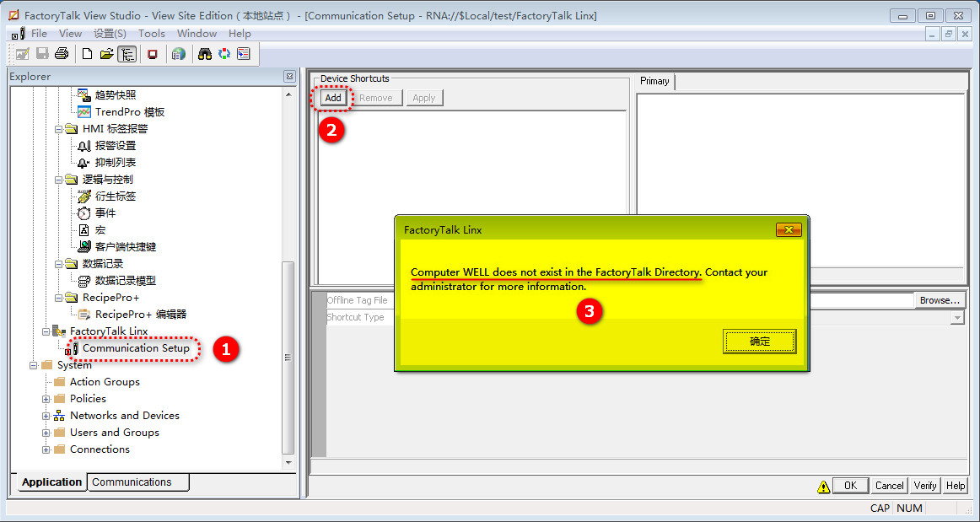
Task: Click the red test display toolbar icon
Action: click(x=153, y=54)
